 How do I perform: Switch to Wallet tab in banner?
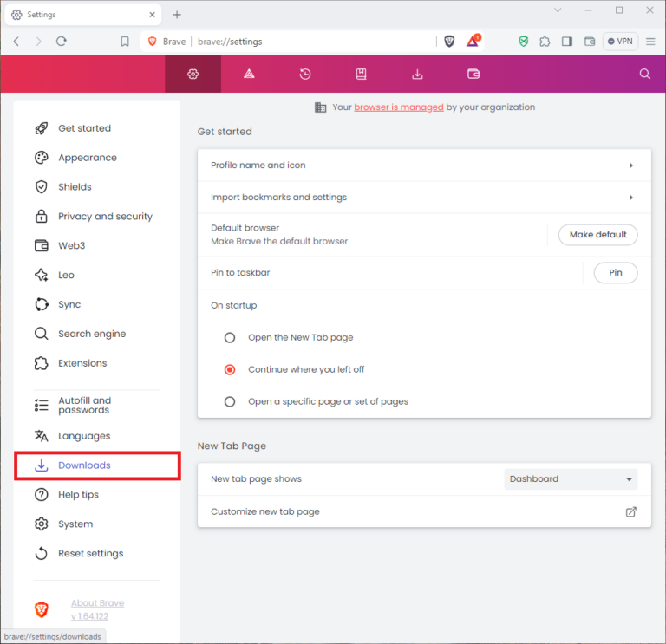pyautogui.click(x=473, y=74)
